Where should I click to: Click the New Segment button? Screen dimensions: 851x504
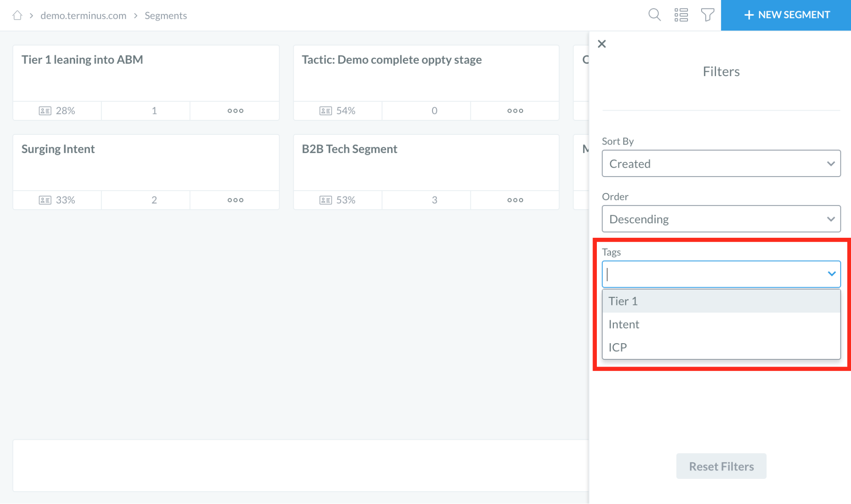(x=785, y=15)
